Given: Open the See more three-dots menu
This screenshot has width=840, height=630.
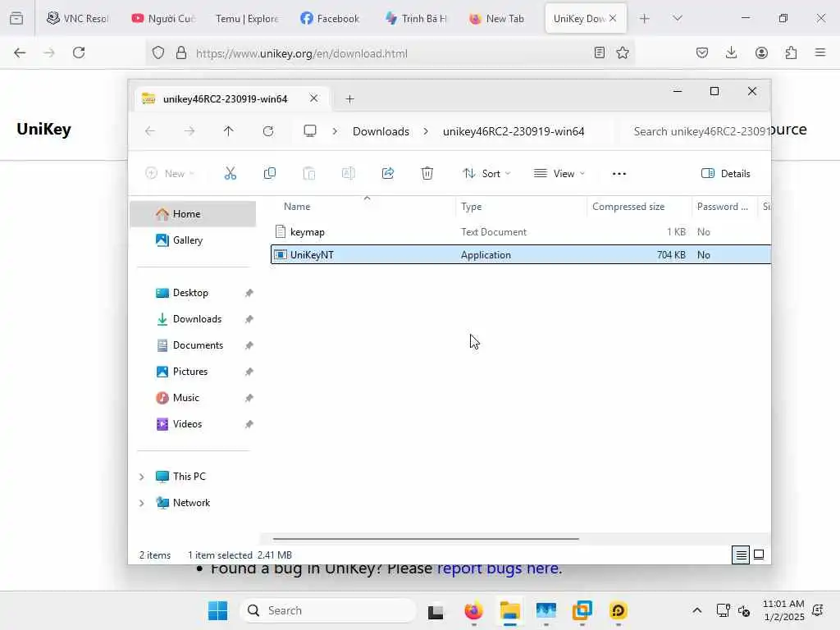Looking at the screenshot, I should [619, 174].
